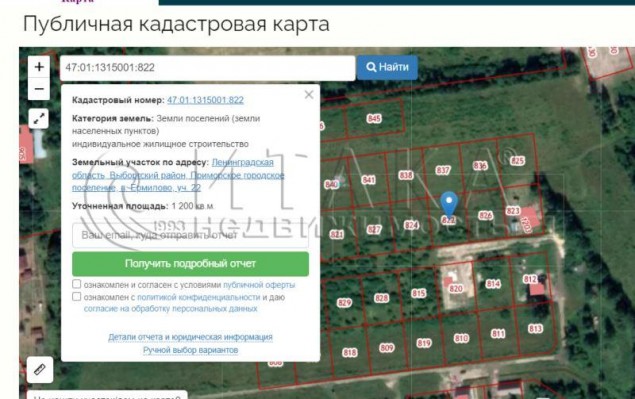635x399 pixels.
Task: Toggle fullscreen map view icon
Action: pos(39,119)
